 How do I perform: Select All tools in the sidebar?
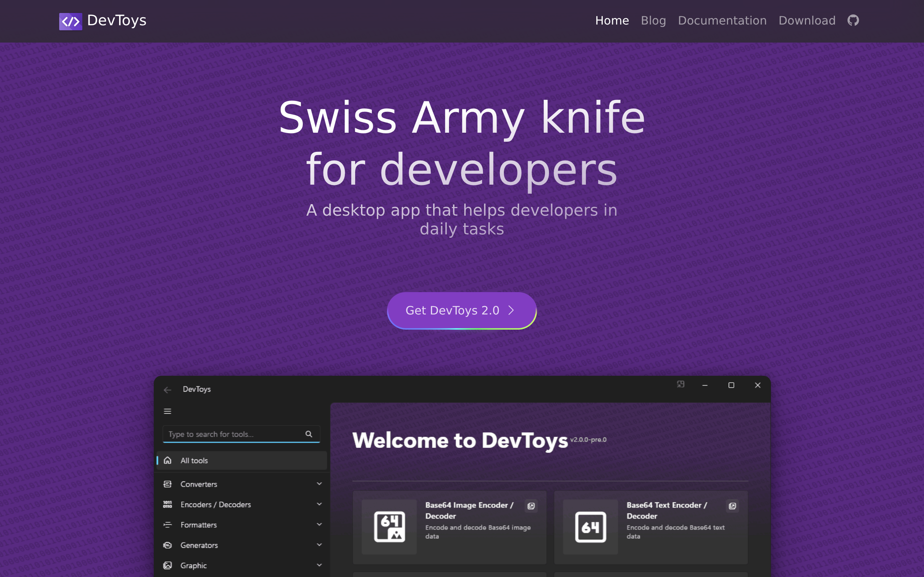242,460
